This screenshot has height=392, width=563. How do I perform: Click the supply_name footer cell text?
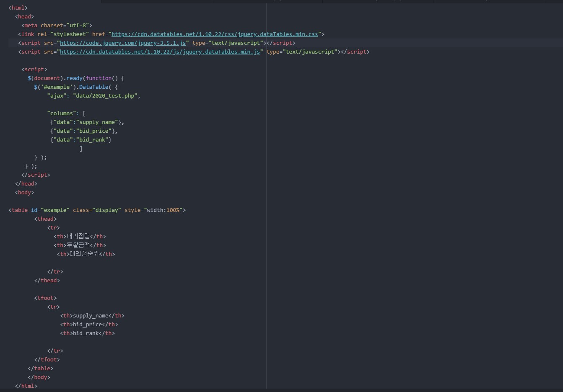91,315
